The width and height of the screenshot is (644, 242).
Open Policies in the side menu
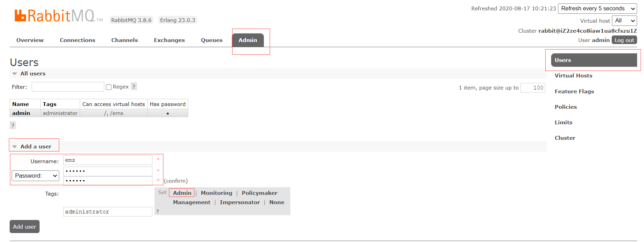click(x=566, y=107)
